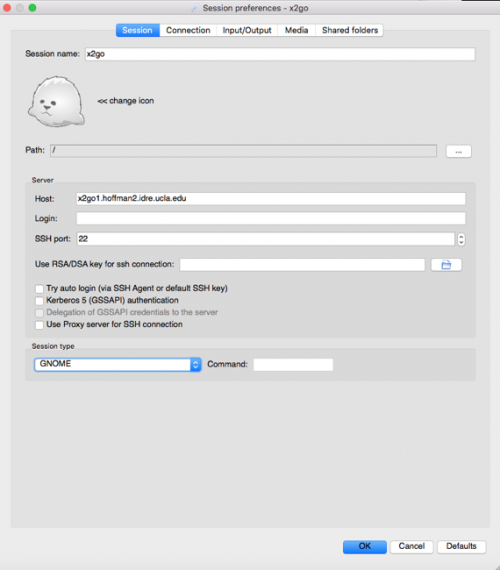Enable Try auto login checkbox
Image resolution: width=500 pixels, height=570 pixels.
(39, 289)
